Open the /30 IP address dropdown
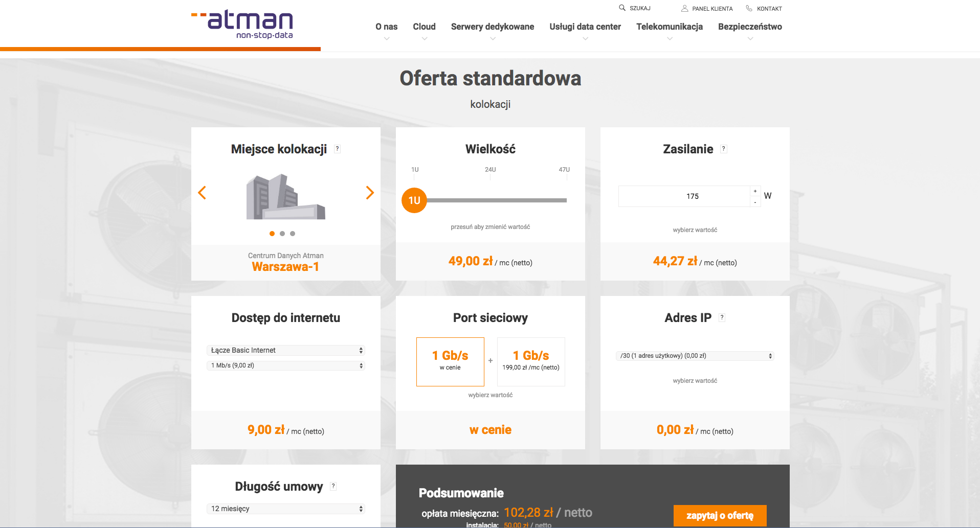The image size is (980, 528). [695, 356]
